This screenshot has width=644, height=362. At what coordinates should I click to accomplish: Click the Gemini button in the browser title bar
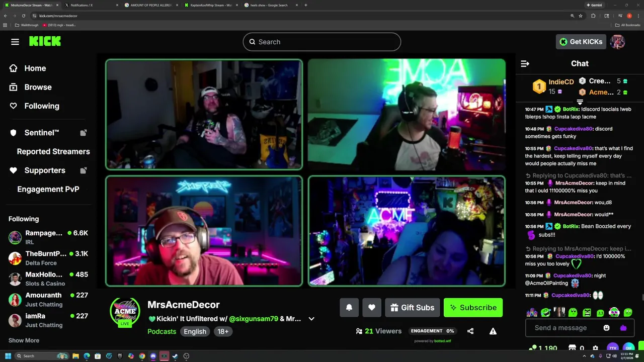[594, 5]
